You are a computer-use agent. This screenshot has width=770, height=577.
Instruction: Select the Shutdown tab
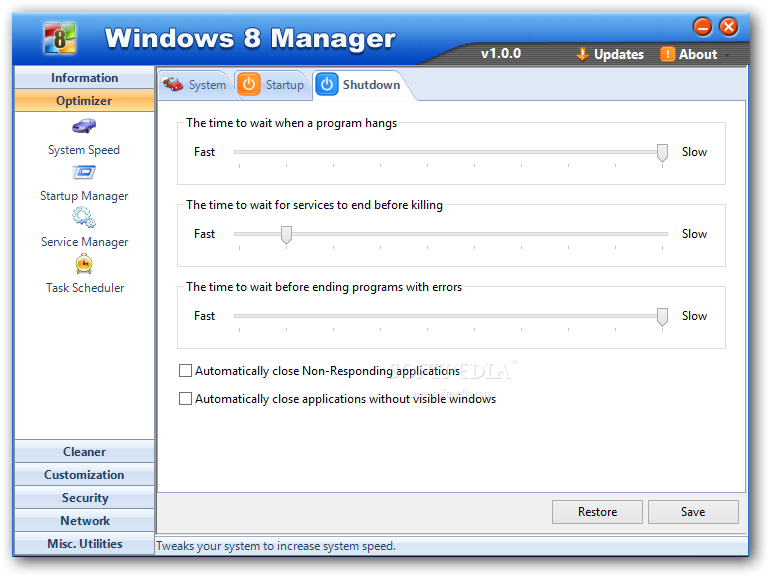tap(361, 85)
